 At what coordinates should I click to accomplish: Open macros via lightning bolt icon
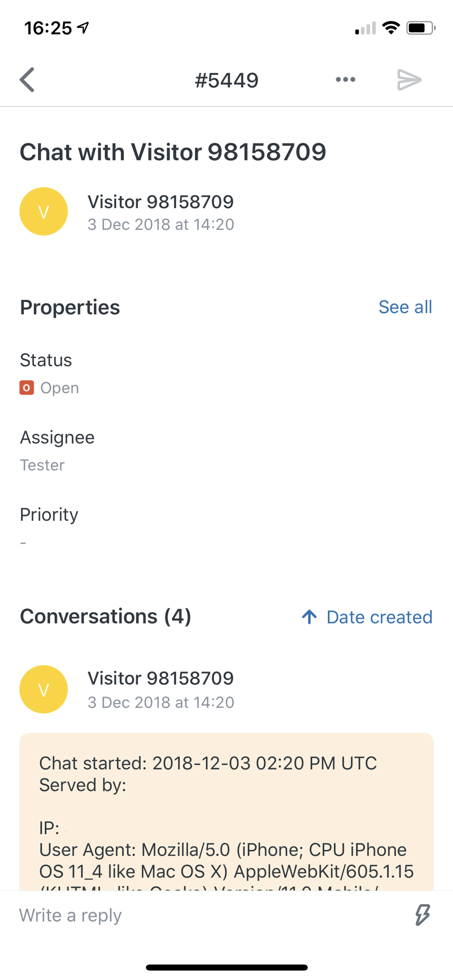pos(422,914)
